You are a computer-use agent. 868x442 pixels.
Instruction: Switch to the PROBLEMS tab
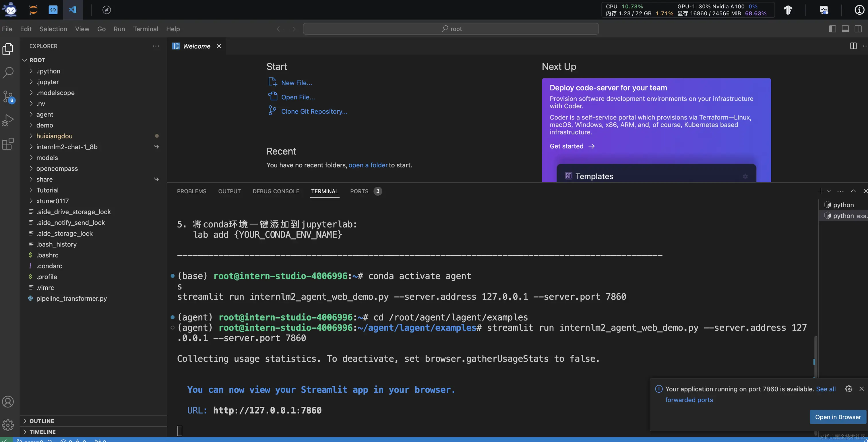[191, 191]
